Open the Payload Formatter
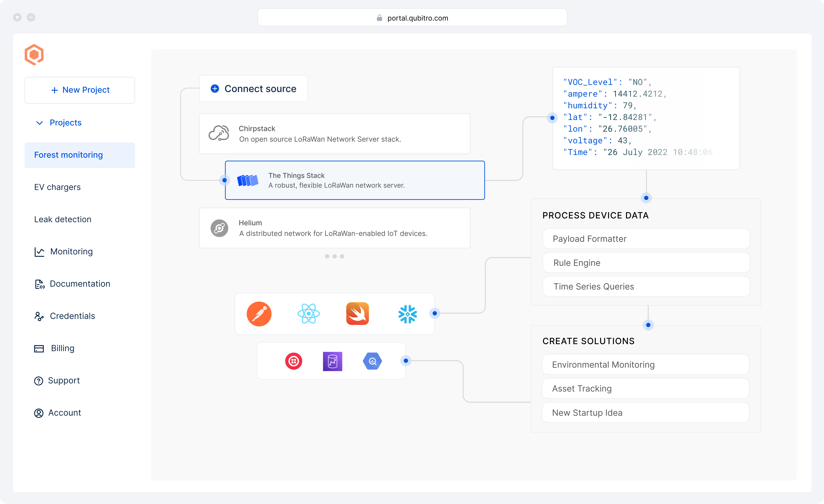This screenshot has width=824, height=504. click(x=646, y=239)
